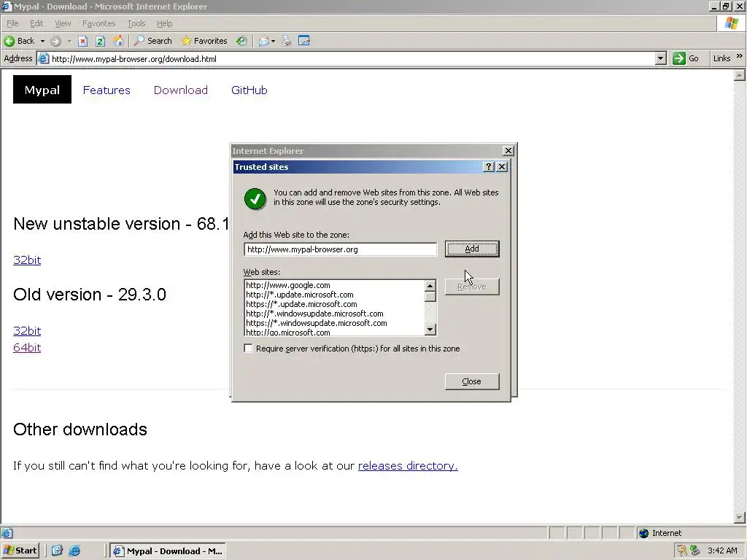Click the Refresh page icon
747x560 pixels.
pos(100,41)
